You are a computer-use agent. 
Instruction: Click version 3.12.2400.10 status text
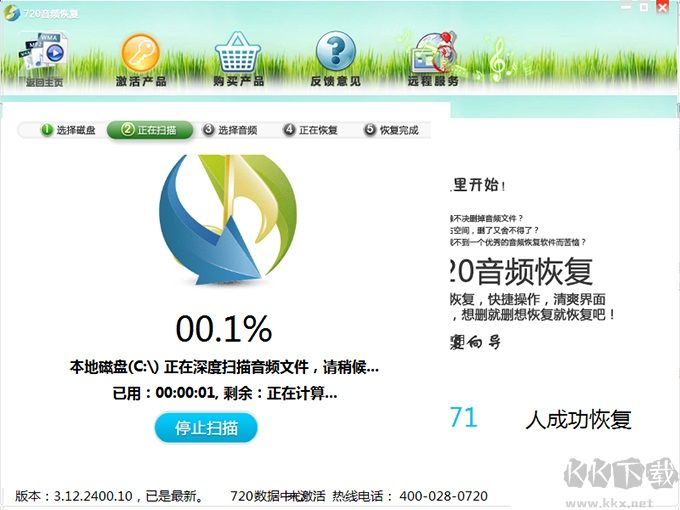(109, 495)
